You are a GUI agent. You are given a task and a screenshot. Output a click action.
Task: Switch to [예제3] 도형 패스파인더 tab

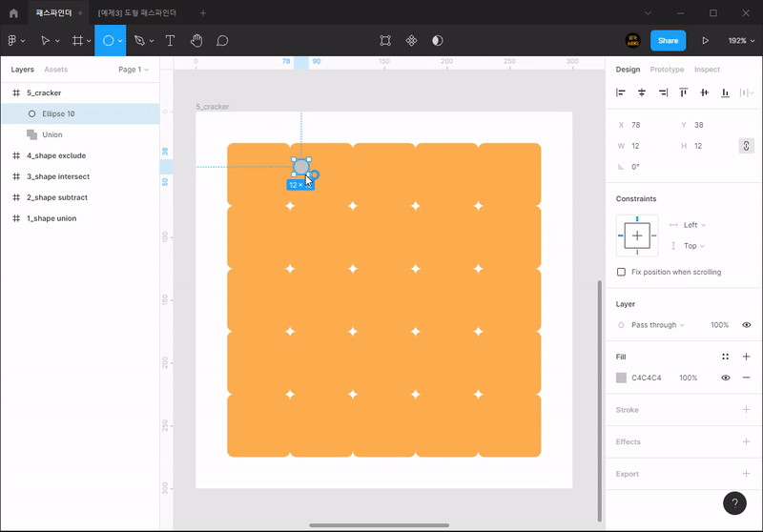point(137,13)
